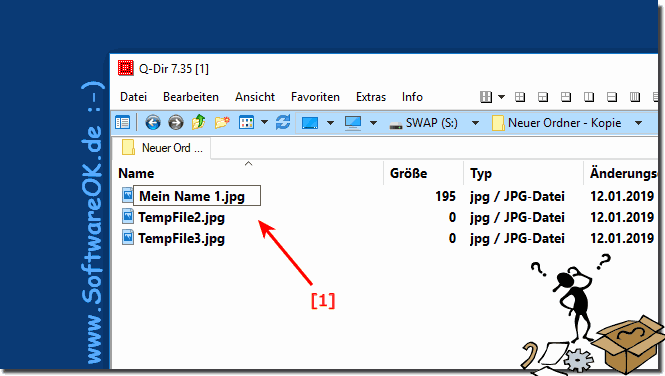The image size is (665, 376).
Task: Click the Mein Name 1.jpg rename field
Action: (x=197, y=196)
